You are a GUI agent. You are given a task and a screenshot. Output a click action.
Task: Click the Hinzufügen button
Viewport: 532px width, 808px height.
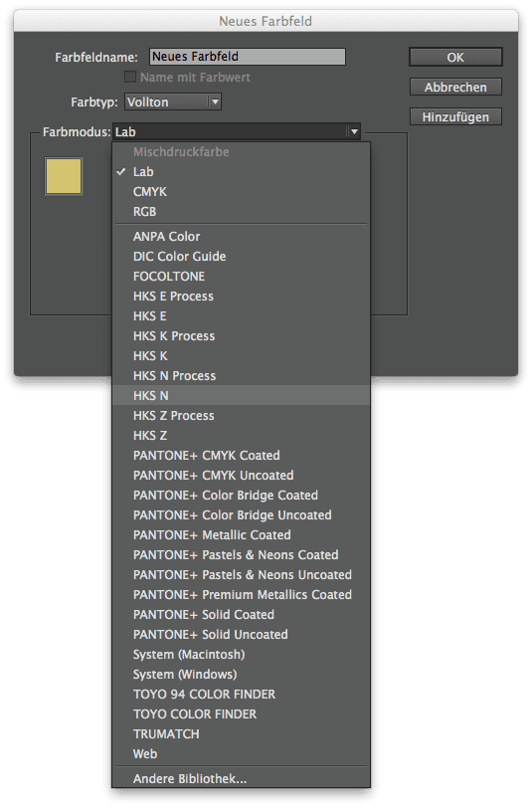point(455,117)
